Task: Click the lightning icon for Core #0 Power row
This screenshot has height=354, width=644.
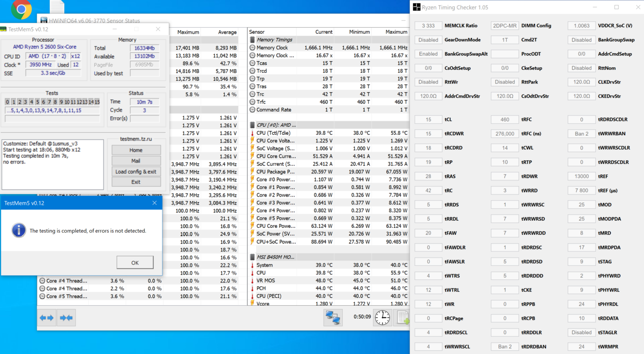Action: (252, 180)
